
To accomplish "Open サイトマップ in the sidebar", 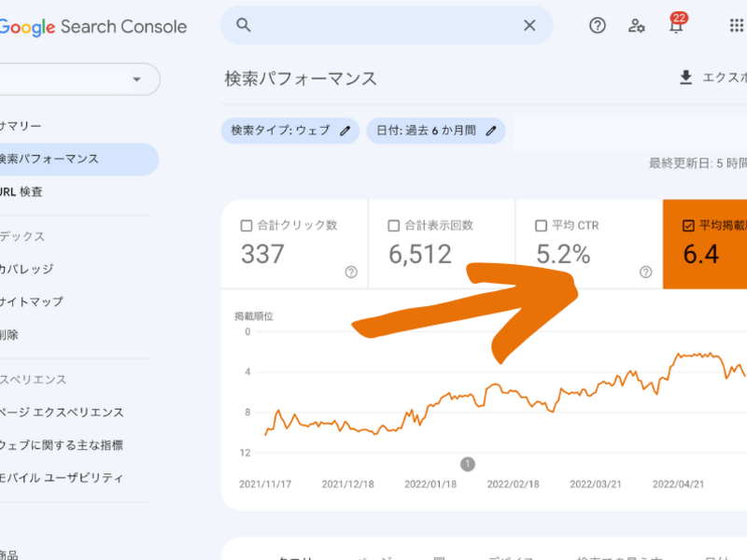I will 33,301.
